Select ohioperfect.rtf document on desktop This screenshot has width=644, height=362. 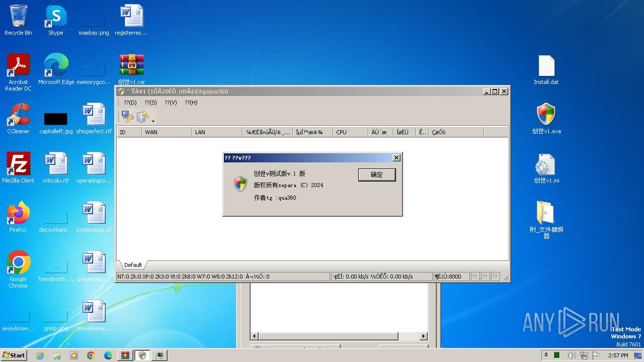pos(94,119)
